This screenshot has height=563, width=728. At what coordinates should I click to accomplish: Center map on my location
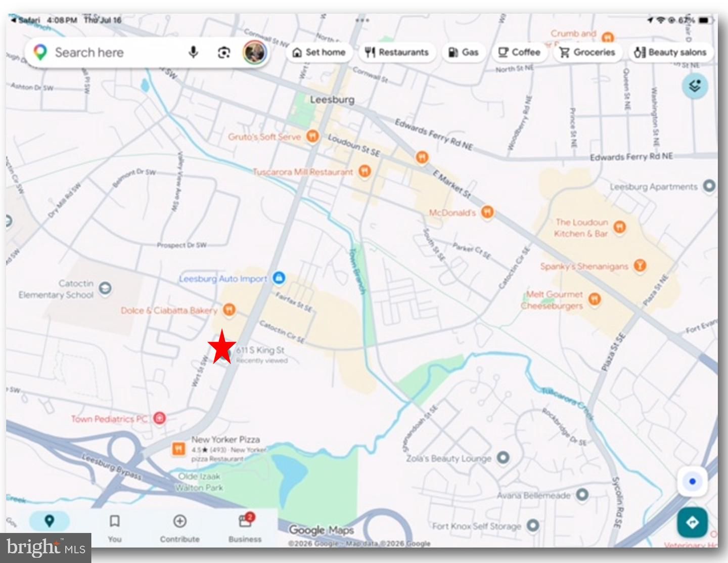[692, 482]
